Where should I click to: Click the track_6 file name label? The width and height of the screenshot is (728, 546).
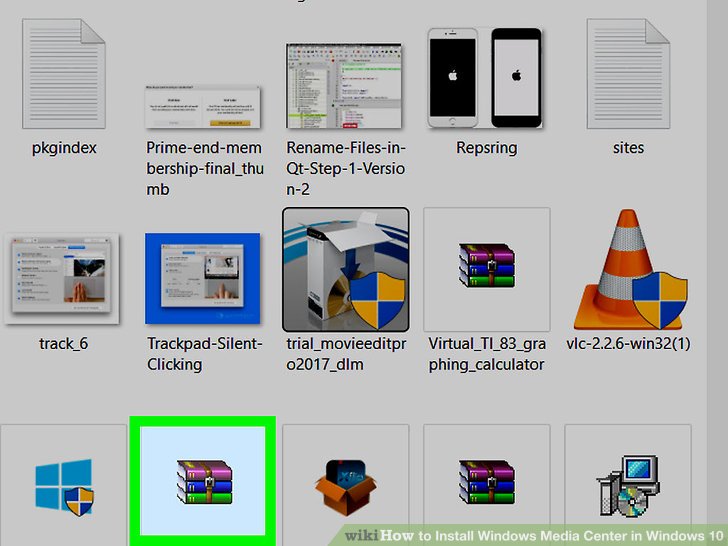64,344
